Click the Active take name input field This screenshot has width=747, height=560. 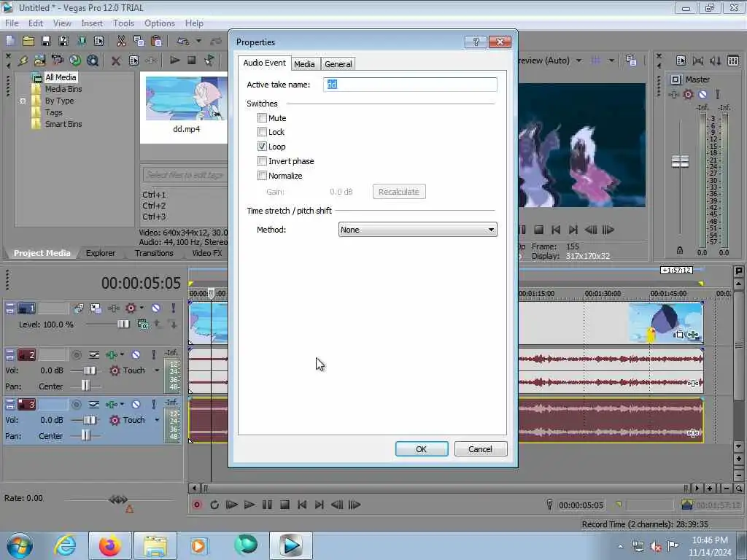pos(410,85)
